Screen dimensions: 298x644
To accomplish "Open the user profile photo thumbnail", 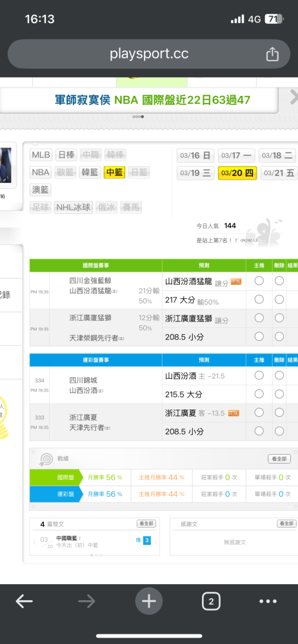I will pyautogui.click(x=6, y=164).
